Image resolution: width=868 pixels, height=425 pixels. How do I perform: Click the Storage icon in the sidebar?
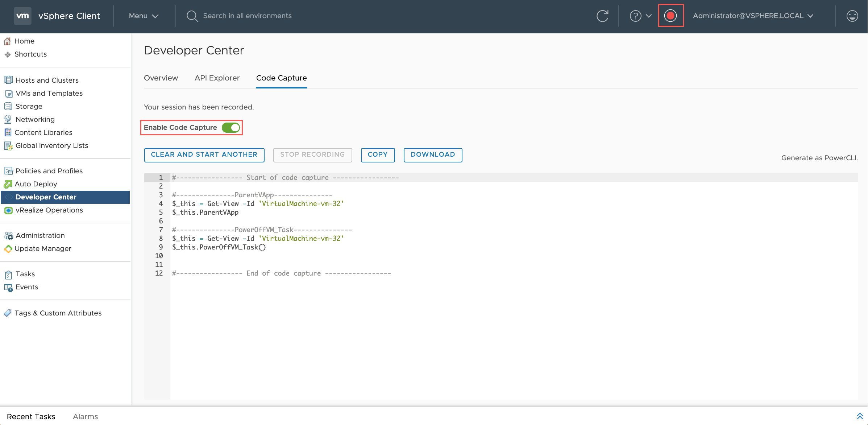[8, 106]
